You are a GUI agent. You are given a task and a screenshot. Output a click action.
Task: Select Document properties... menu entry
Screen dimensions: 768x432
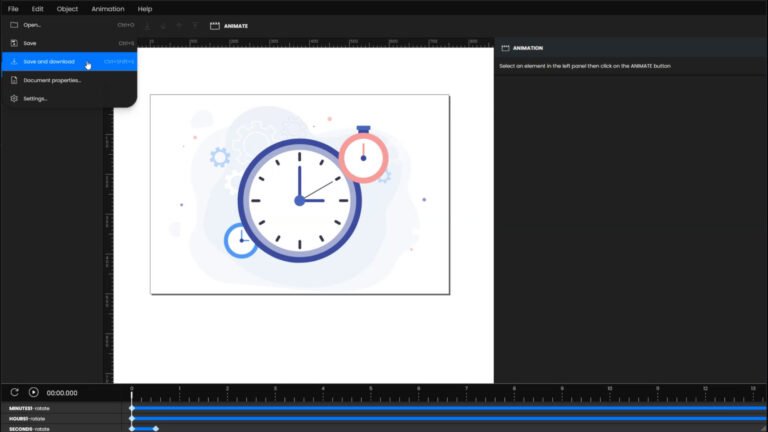click(52, 80)
